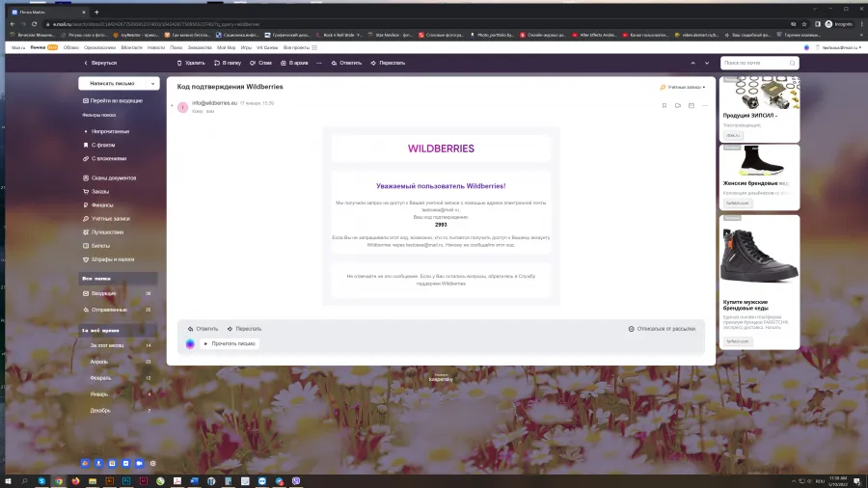Image resolution: width=868 pixels, height=488 pixels.
Task: Expand dropdown arrow beside Написать письмо
Action: [152, 84]
